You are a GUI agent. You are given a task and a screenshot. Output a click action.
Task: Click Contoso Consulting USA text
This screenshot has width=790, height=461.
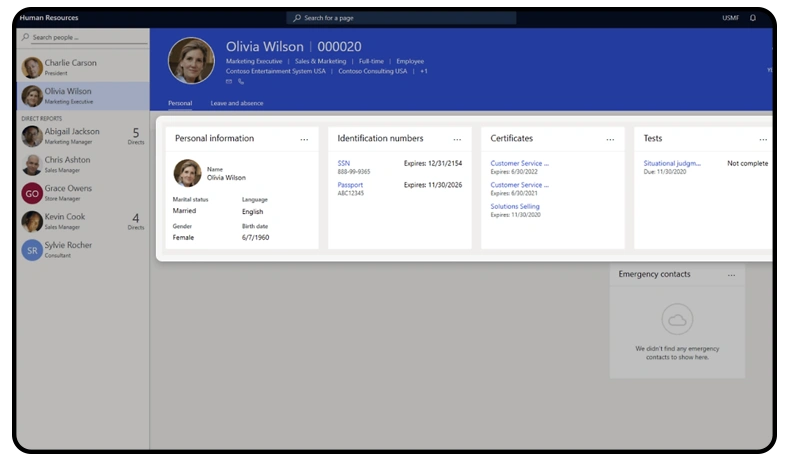(372, 71)
